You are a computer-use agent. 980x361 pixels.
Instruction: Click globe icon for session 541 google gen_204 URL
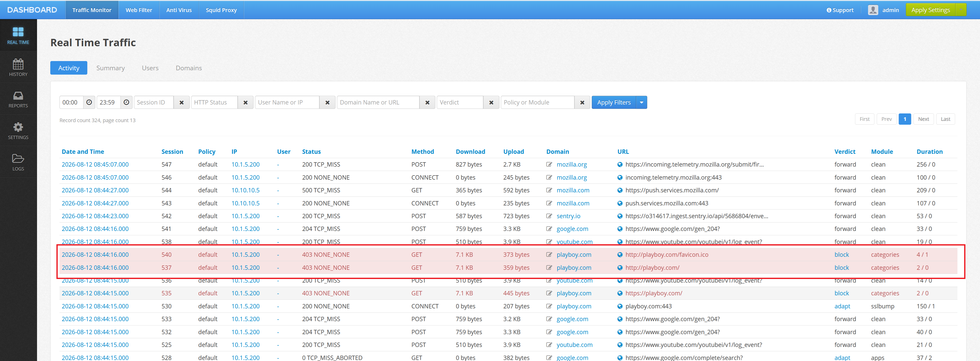tap(620, 229)
